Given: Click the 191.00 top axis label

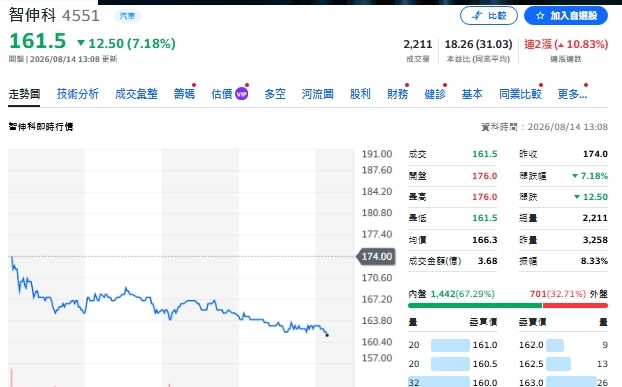Looking at the screenshot, I should (x=376, y=154).
